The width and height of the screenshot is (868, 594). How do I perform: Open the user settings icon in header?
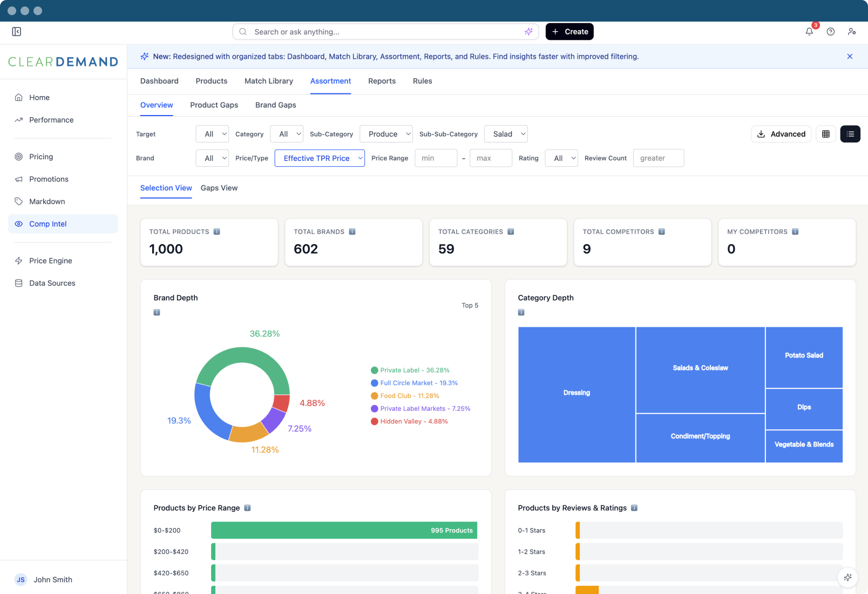click(x=852, y=32)
